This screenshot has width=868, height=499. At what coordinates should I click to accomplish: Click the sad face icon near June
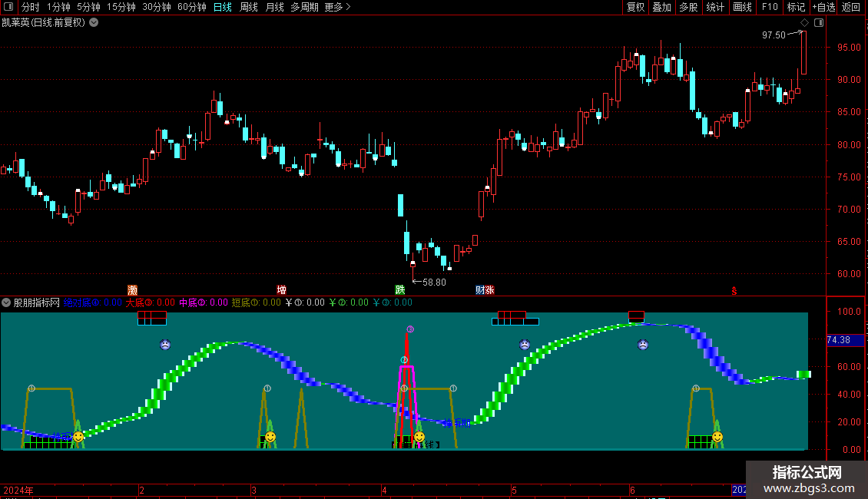(x=643, y=345)
